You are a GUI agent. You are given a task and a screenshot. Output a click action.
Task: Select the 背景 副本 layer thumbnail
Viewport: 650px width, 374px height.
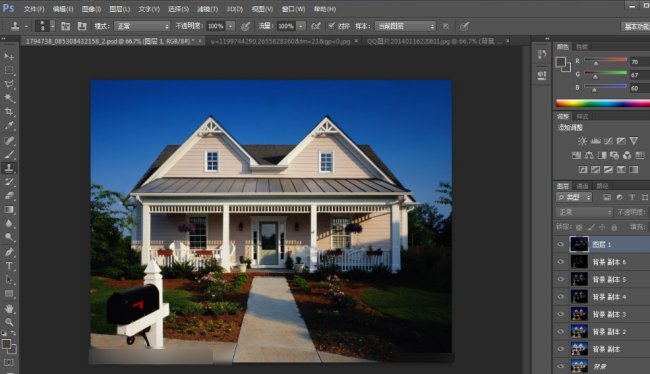click(579, 349)
